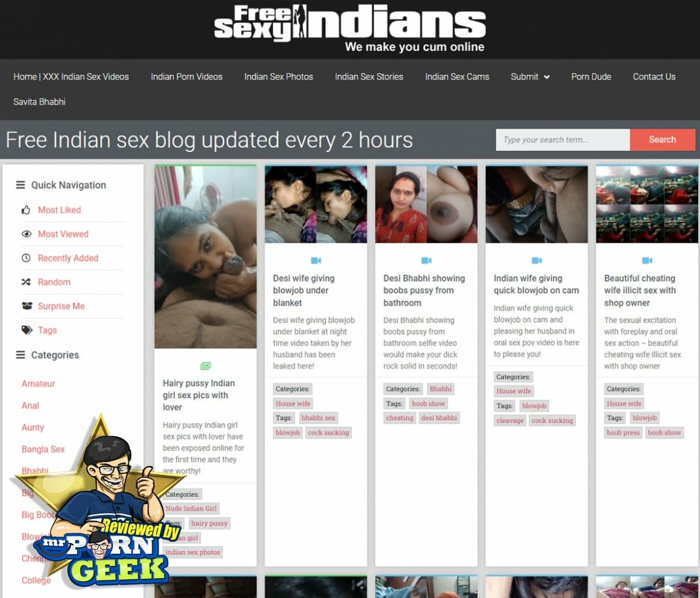Select the Savita Bhabhi menu link

pos(39,102)
